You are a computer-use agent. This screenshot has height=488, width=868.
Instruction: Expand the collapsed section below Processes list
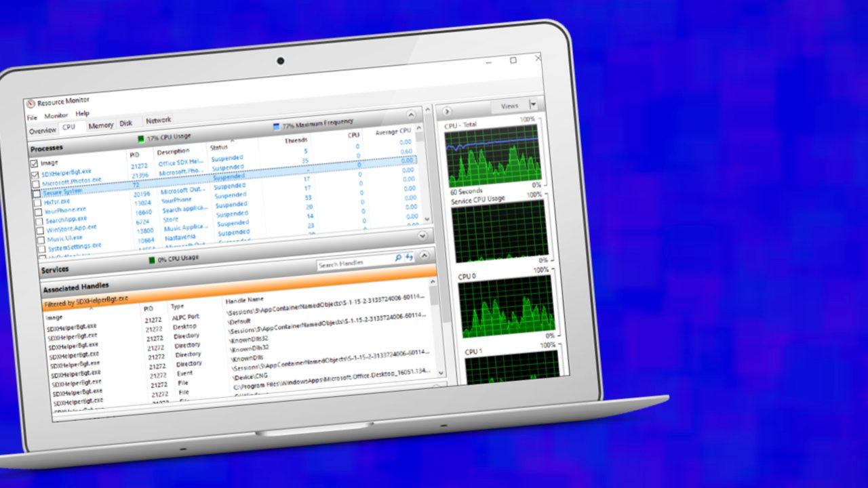[x=423, y=235]
